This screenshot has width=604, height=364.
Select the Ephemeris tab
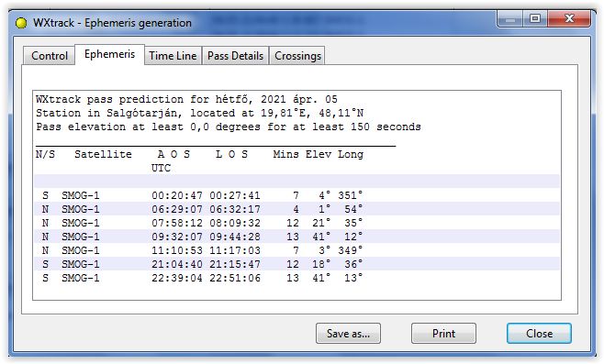point(109,54)
